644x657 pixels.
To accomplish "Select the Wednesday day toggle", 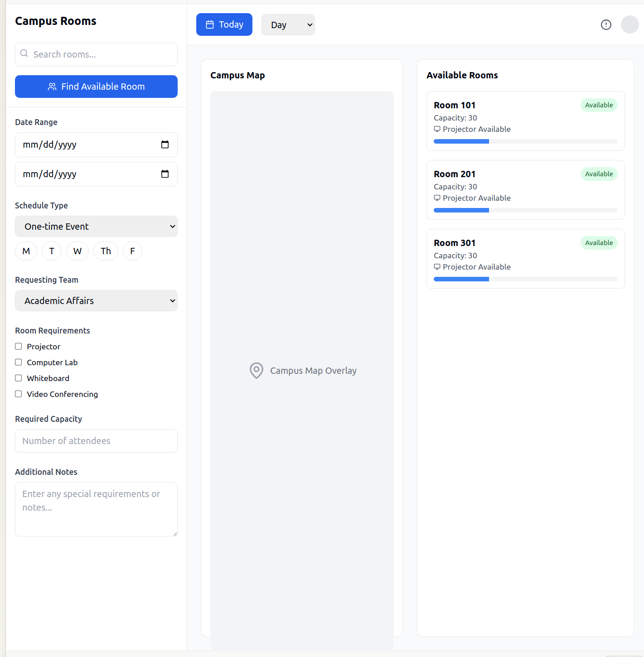I will point(77,251).
